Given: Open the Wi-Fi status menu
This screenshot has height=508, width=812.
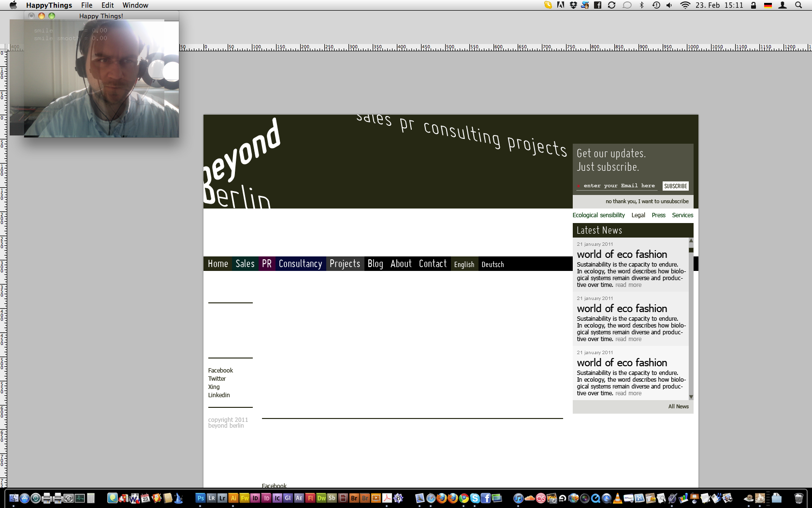Looking at the screenshot, I should (684, 5).
